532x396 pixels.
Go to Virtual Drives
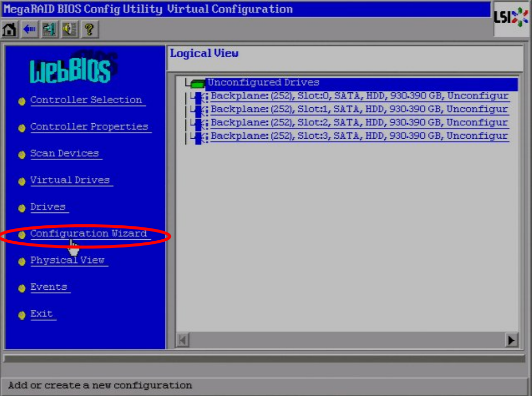tap(70, 180)
